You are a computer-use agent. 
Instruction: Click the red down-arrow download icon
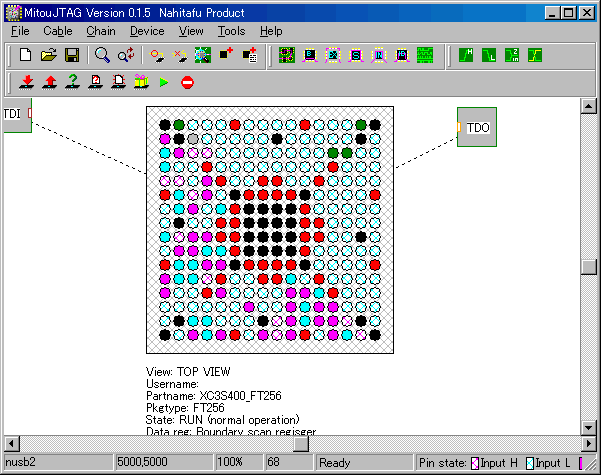(x=27, y=82)
